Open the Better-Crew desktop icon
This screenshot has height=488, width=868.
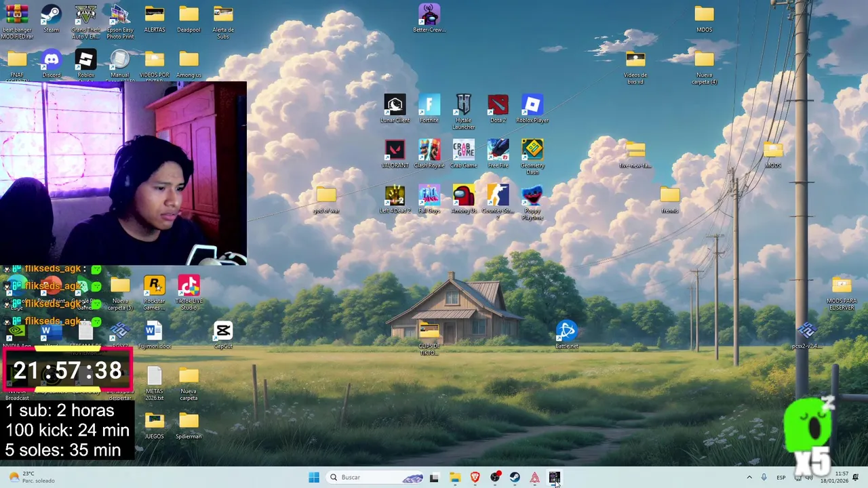pyautogui.click(x=429, y=19)
